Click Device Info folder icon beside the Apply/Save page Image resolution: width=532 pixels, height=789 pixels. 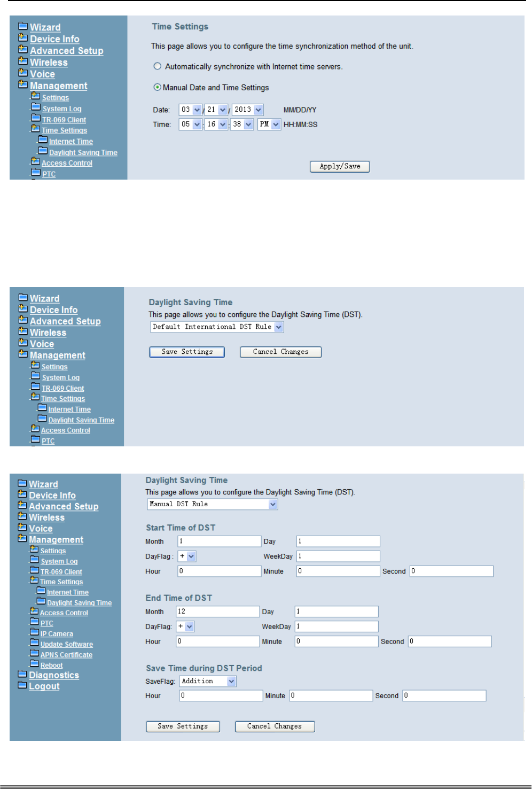pos(23,37)
